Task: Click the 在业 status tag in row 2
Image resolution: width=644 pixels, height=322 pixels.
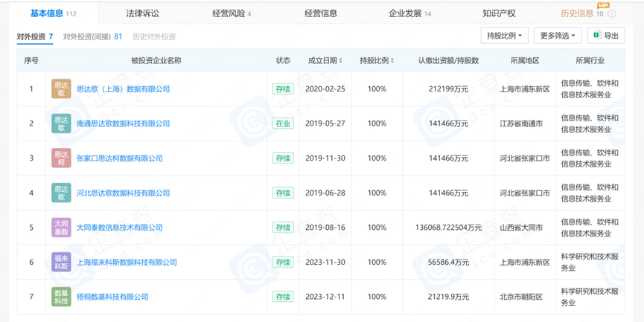Action: (283, 123)
